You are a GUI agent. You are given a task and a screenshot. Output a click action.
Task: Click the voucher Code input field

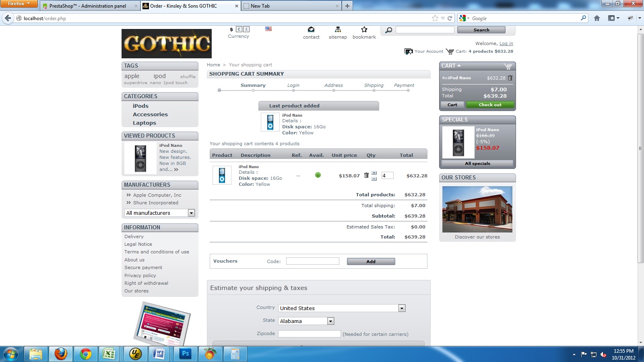click(313, 261)
